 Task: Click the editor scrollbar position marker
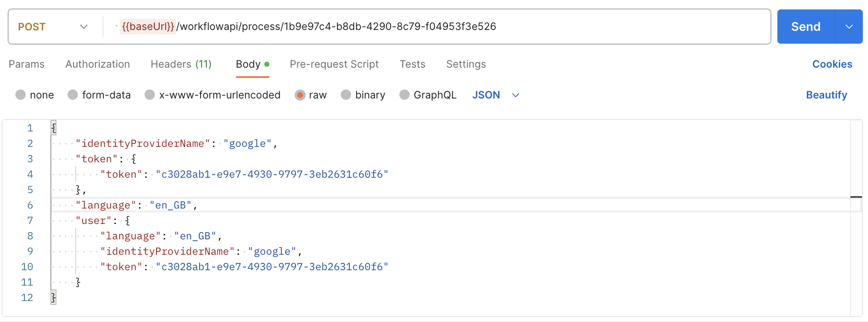point(856,197)
